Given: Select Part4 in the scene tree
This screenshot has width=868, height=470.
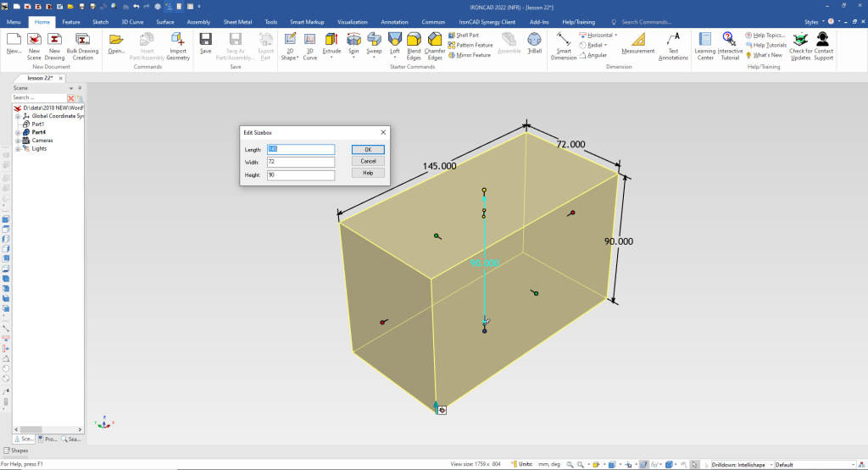Looking at the screenshot, I should click(x=38, y=132).
